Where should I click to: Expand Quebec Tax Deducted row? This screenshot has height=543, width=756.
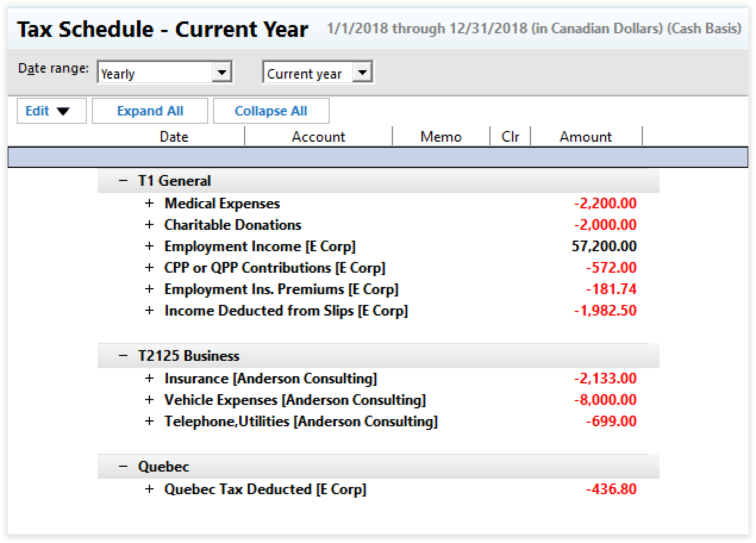[149, 489]
